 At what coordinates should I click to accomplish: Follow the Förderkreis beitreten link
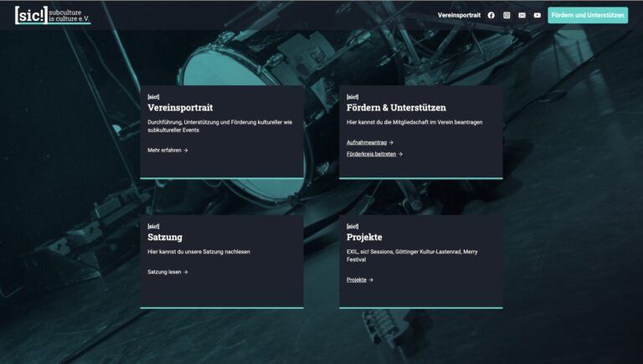pyautogui.click(x=371, y=154)
